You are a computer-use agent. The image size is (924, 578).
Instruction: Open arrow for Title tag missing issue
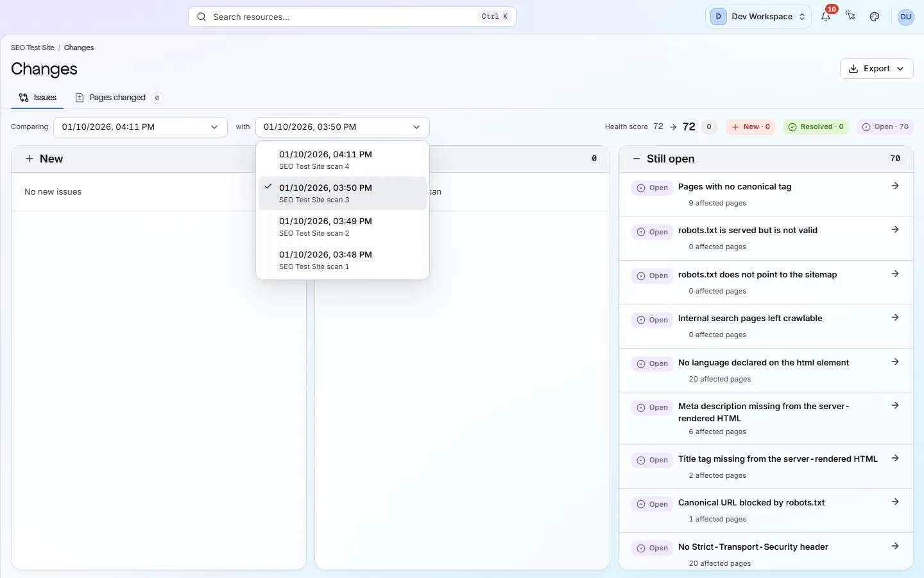895,459
